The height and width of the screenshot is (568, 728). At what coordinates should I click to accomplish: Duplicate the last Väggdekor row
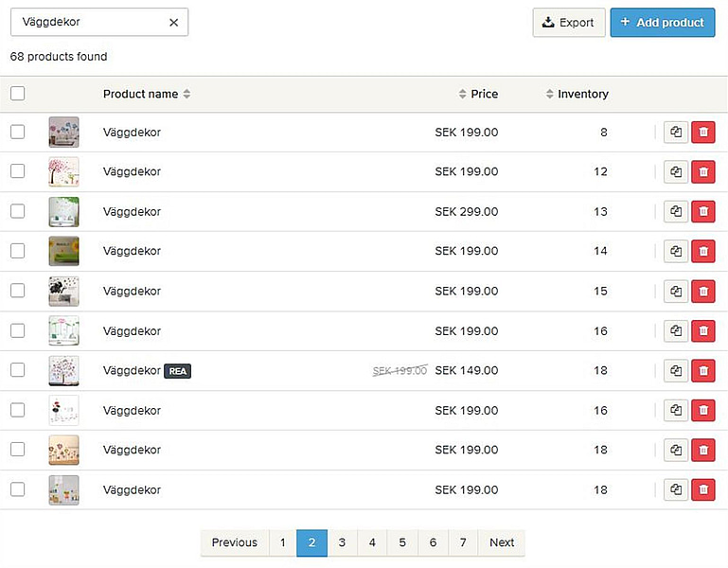676,489
